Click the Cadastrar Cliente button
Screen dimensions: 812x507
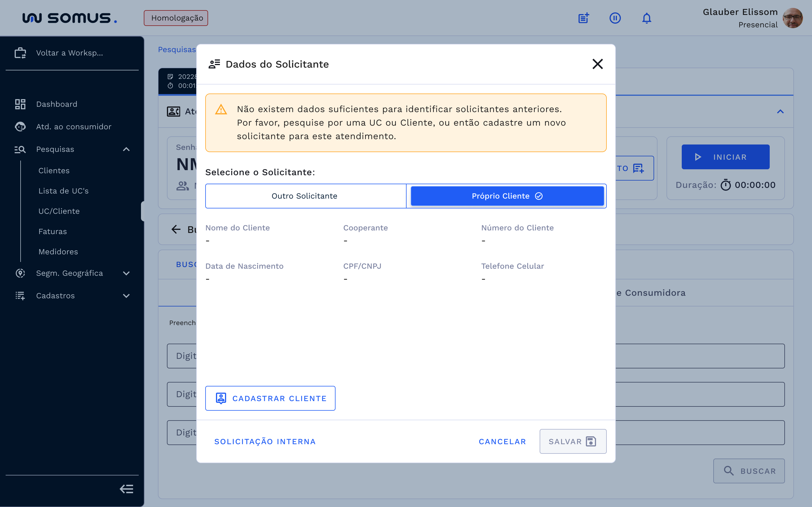tap(270, 398)
